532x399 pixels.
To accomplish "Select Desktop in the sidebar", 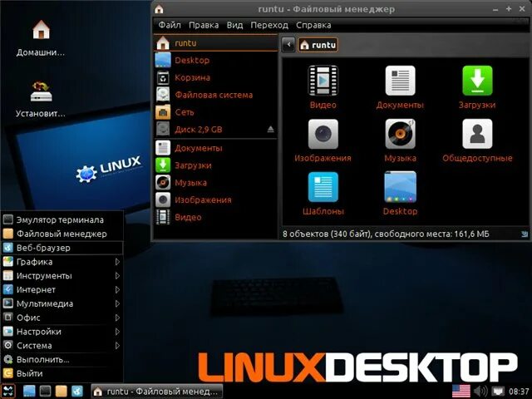I will (x=216, y=61).
